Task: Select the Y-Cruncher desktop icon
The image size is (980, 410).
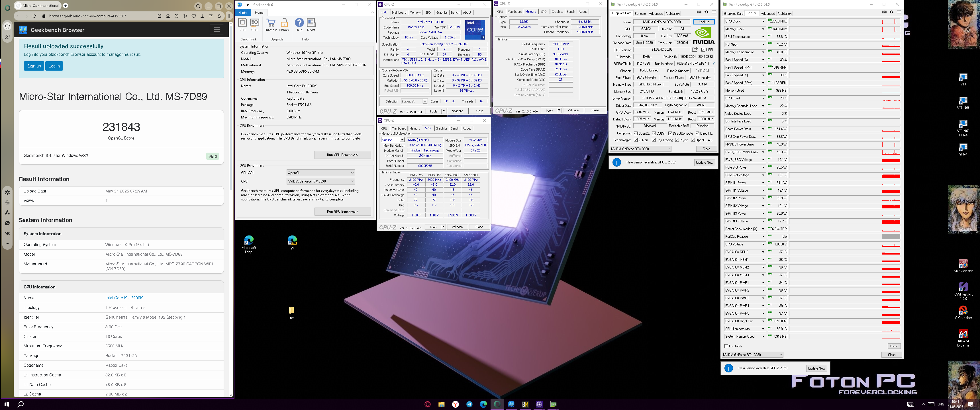Action: pyautogui.click(x=963, y=312)
